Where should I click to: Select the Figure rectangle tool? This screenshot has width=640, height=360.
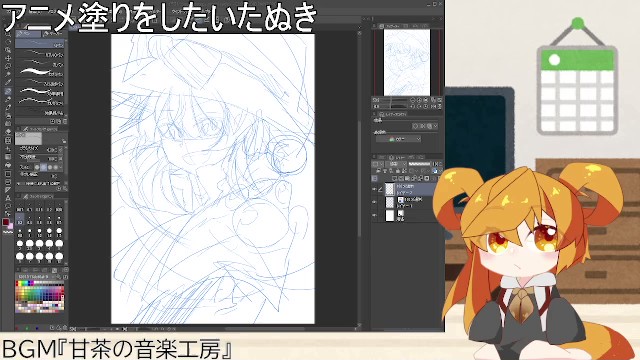coord(8,173)
